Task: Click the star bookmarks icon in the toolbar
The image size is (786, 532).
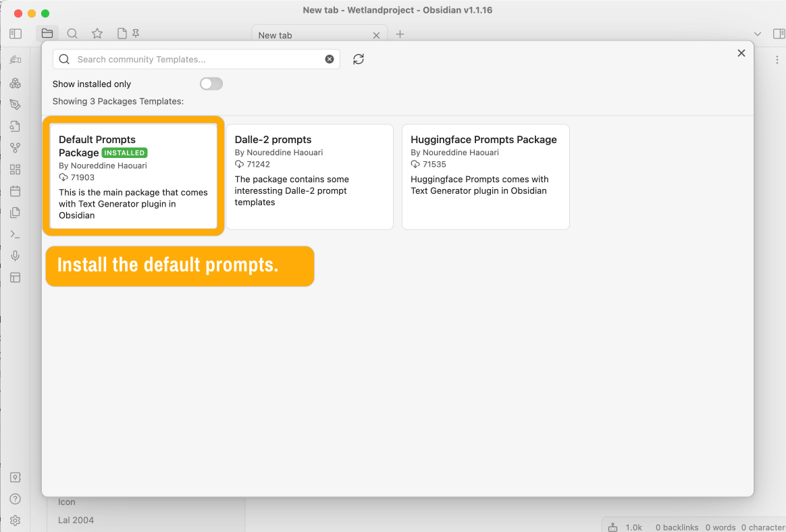Action: tap(97, 32)
